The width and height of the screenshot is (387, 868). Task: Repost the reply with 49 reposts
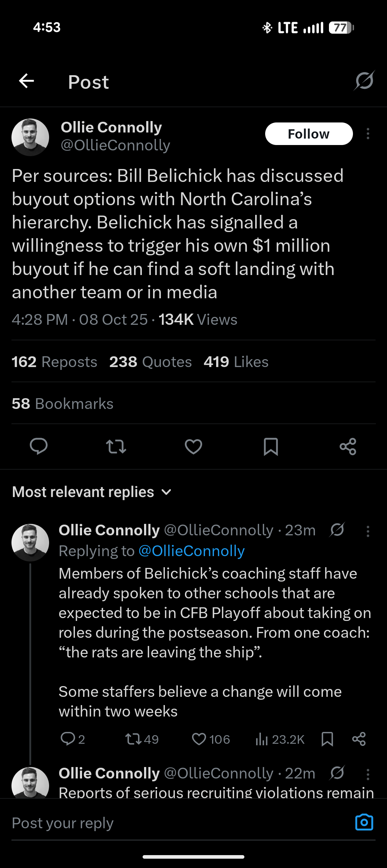[134, 739]
